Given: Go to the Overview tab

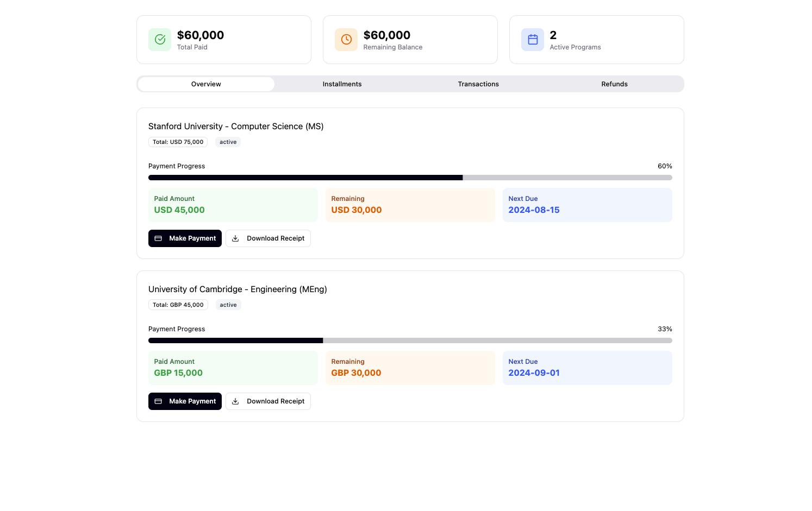Looking at the screenshot, I should (x=206, y=84).
